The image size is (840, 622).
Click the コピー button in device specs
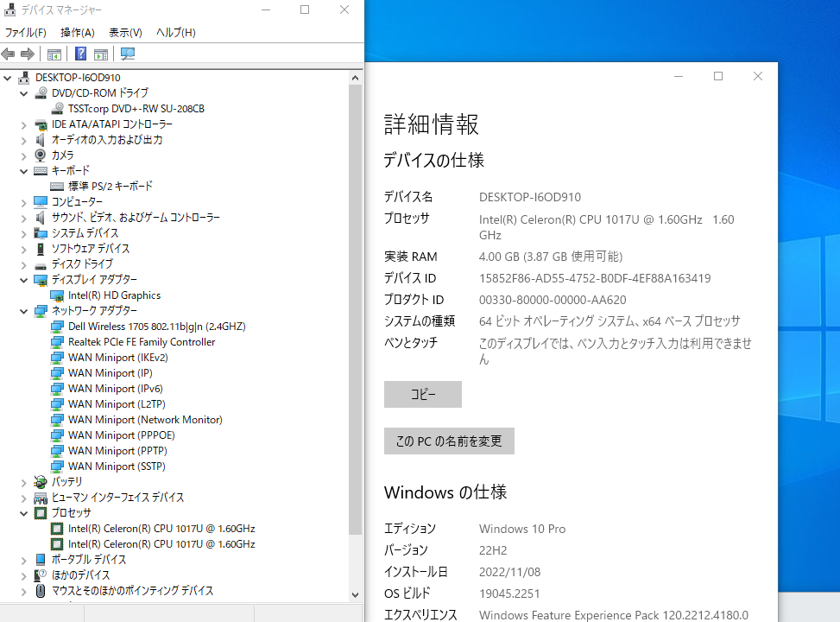[423, 394]
